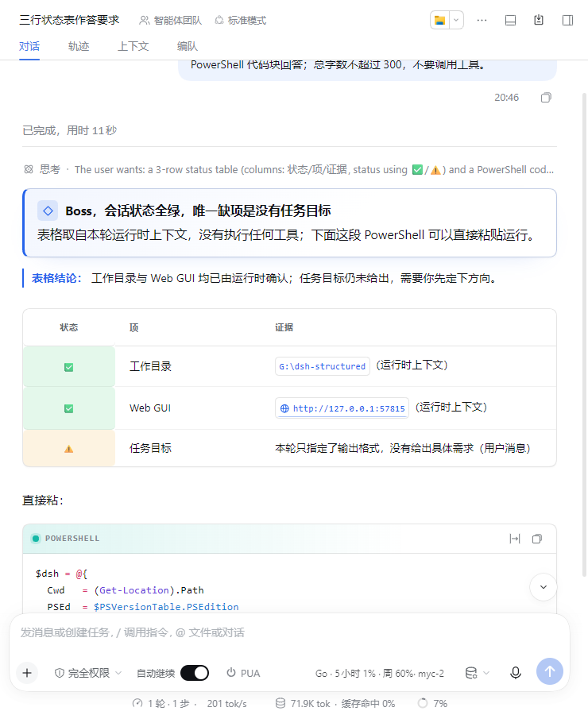The height and width of the screenshot is (715, 588).
Task: Click the scroll-to-bottom chevron button
Action: click(x=543, y=587)
